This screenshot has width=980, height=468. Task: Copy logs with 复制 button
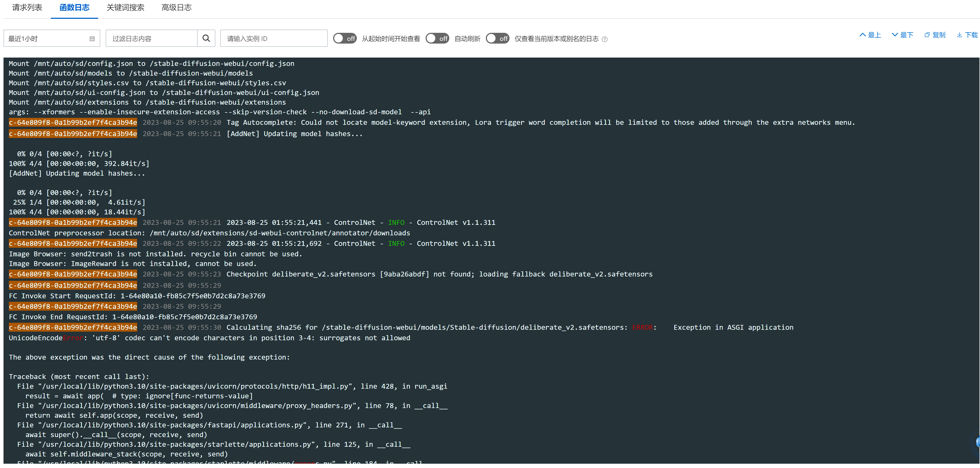click(935, 35)
